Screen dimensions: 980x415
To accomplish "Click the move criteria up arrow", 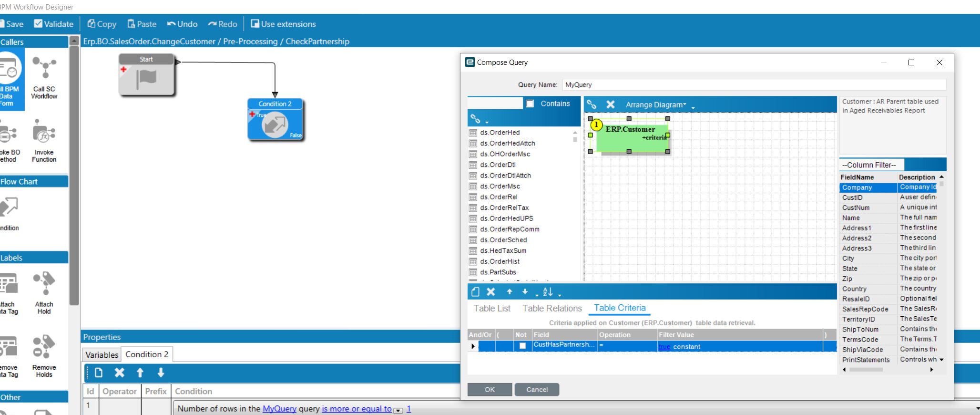I will pos(510,292).
